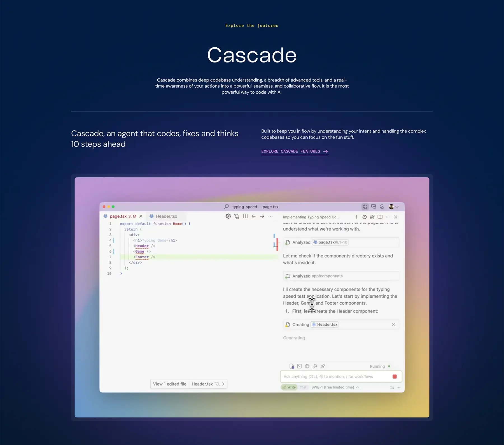The width and height of the screenshot is (504, 445).
Task: Click the typing-speed — page.tsx title text
Action: [255, 207]
